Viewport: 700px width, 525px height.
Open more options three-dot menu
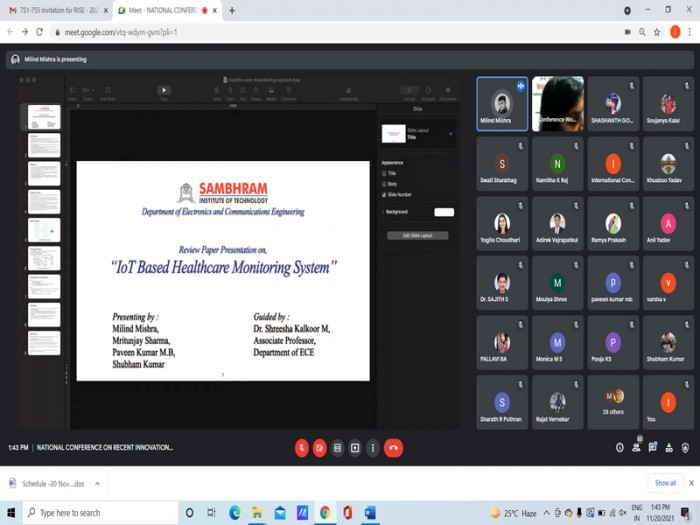[x=373, y=448]
